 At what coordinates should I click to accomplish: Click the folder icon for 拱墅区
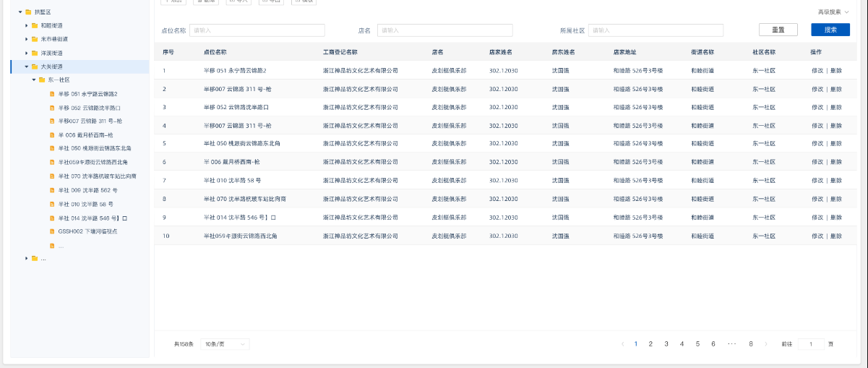point(28,12)
